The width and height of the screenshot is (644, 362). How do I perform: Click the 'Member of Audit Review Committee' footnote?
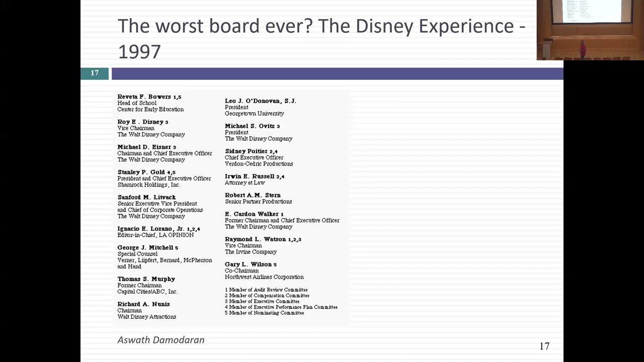pos(266,290)
